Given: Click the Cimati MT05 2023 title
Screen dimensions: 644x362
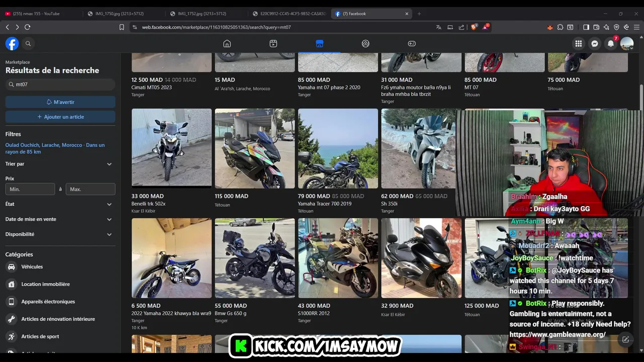Looking at the screenshot, I should (151, 87).
